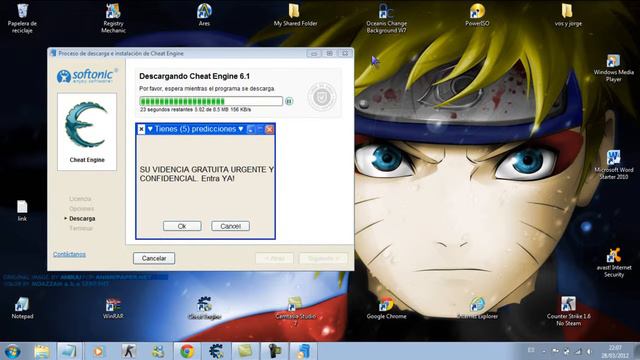Viewport: 640px width, 360px height.
Task: Click the greyed Atrás button
Action: (x=274, y=258)
